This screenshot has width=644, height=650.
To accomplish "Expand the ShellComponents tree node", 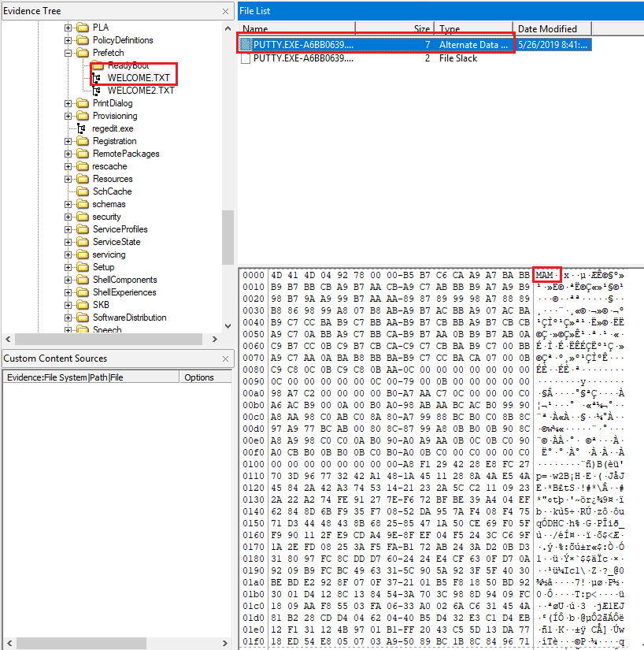I will [68, 280].
